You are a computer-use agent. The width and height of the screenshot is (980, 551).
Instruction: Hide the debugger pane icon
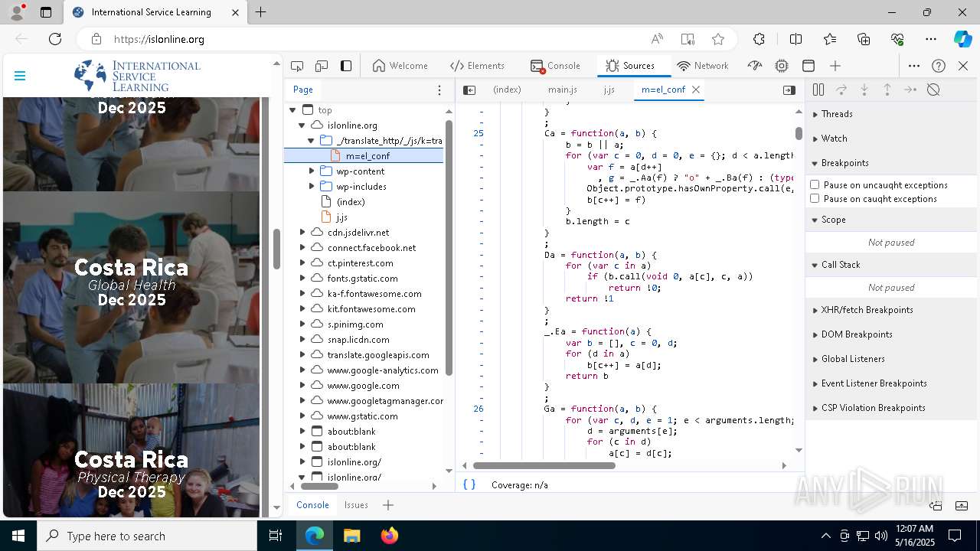789,90
